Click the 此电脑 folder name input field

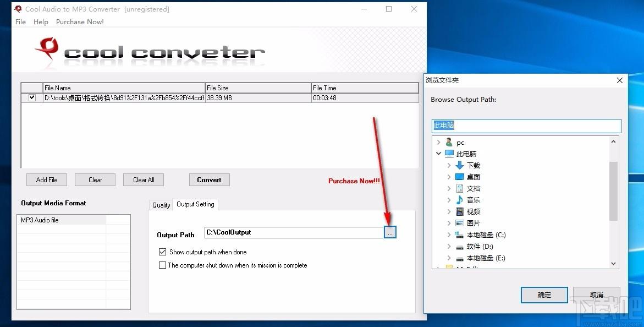click(526, 126)
